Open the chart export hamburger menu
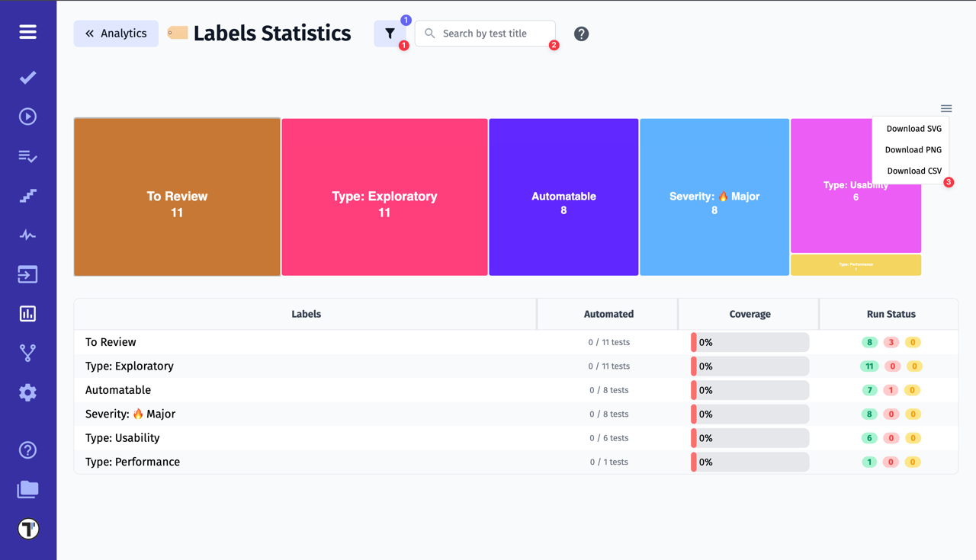Screen dimensions: 976x560 tap(946, 107)
